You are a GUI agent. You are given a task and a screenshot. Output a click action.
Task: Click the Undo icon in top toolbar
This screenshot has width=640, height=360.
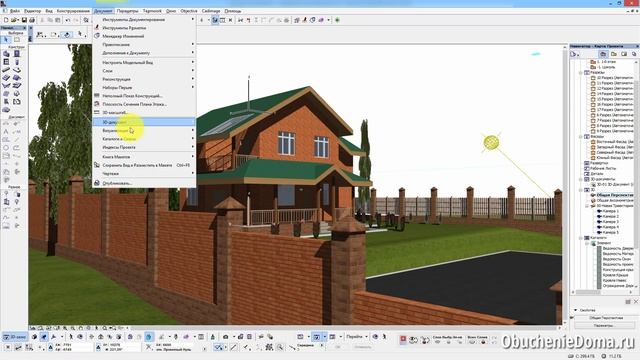pyautogui.click(x=68, y=20)
